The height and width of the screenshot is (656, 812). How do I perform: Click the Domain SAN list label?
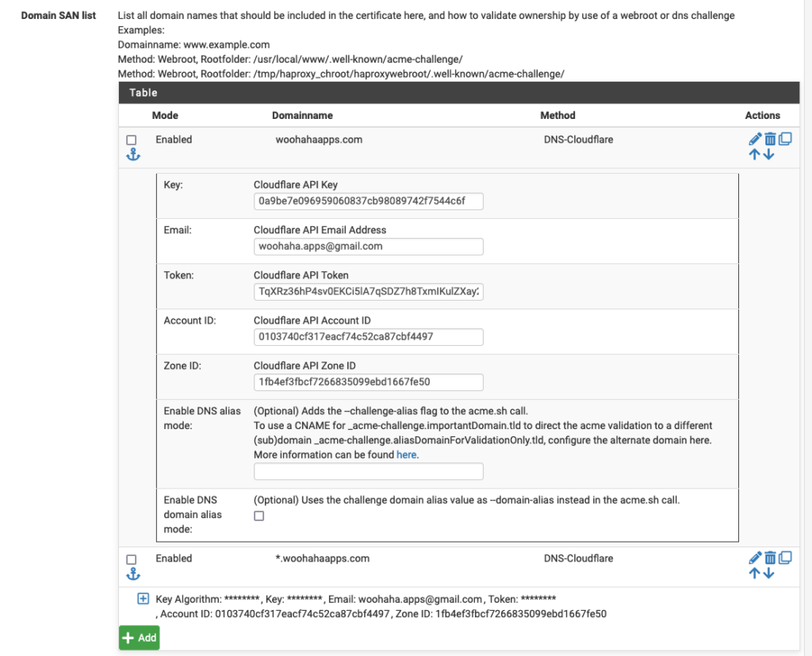59,15
